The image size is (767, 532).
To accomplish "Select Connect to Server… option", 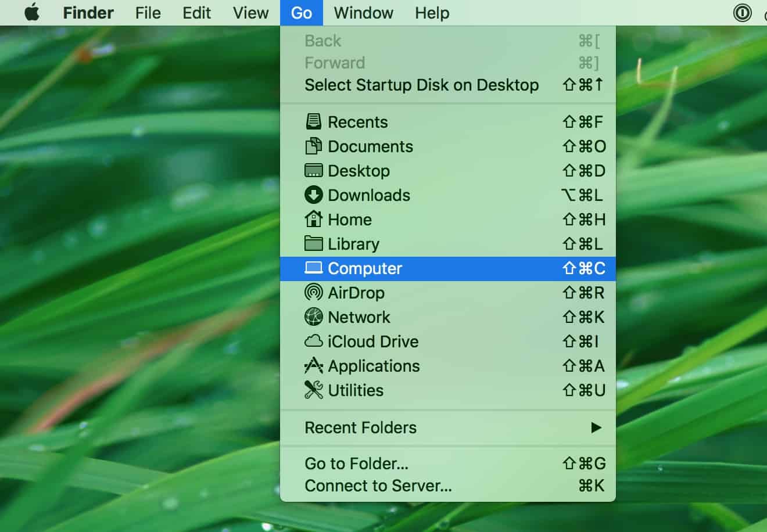I will 378,486.
